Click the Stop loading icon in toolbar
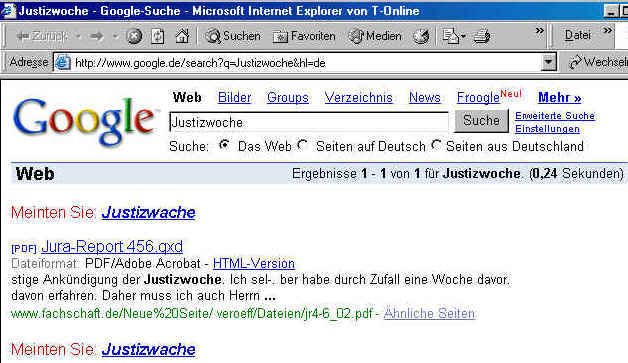Image resolution: width=628 pixels, height=363 pixels. point(134,36)
